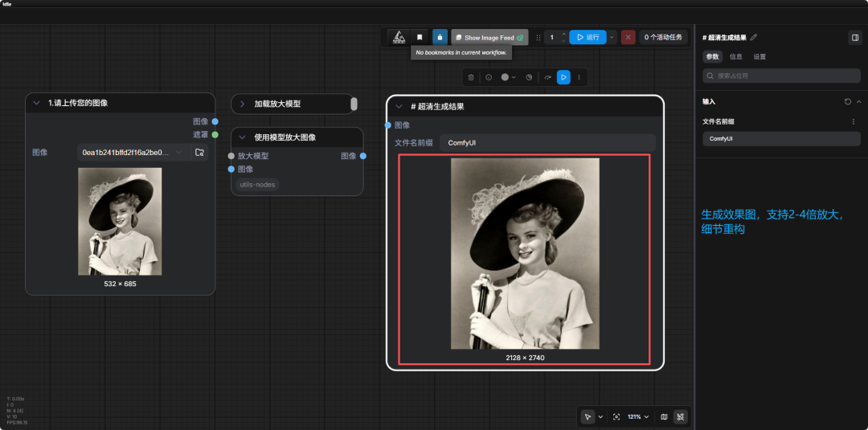
Task: Click the '532 × 685' dimension text
Action: click(120, 284)
